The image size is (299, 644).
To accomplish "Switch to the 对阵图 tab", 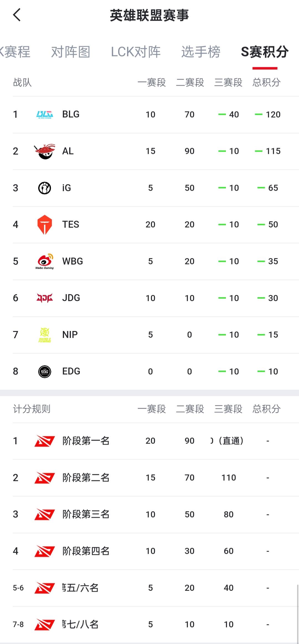I will [x=71, y=52].
